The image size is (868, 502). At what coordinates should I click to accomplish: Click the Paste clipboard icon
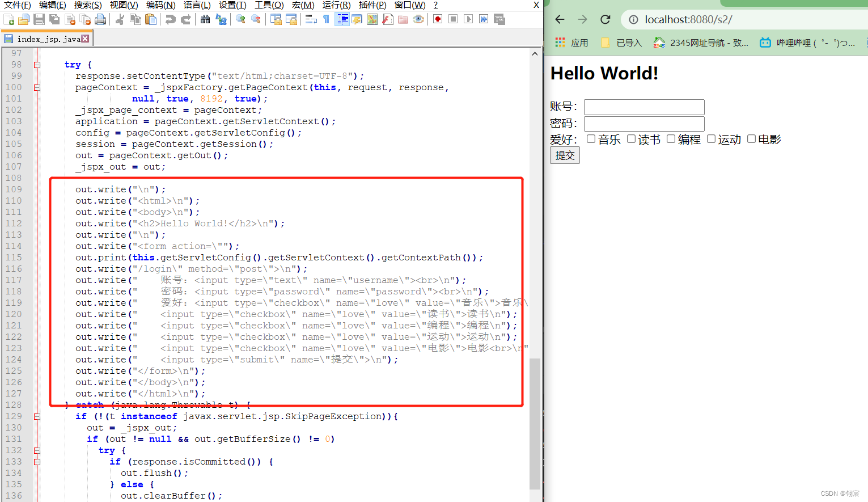150,20
